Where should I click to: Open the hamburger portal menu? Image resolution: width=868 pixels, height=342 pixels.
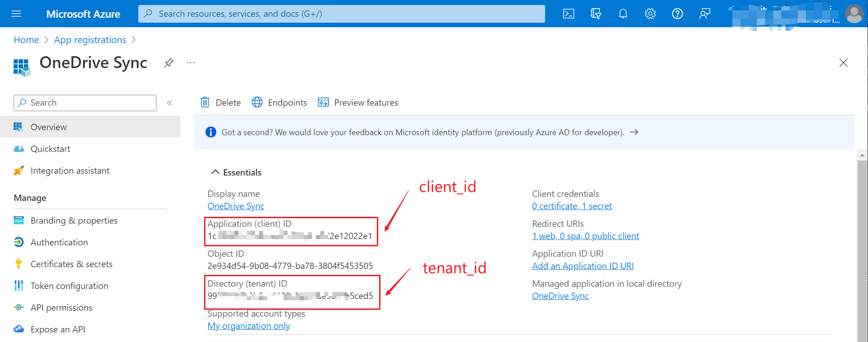point(16,14)
